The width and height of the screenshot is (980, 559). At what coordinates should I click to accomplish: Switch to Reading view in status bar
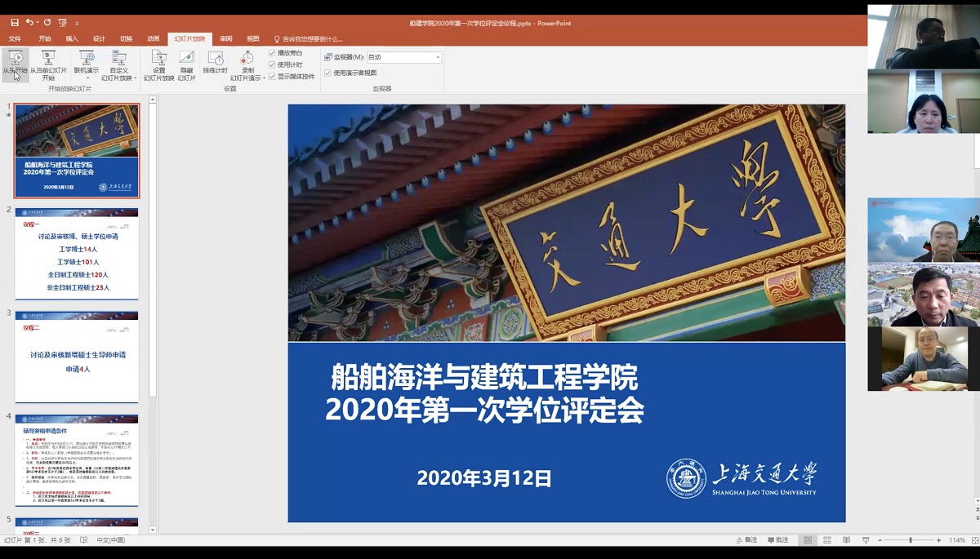[847, 540]
